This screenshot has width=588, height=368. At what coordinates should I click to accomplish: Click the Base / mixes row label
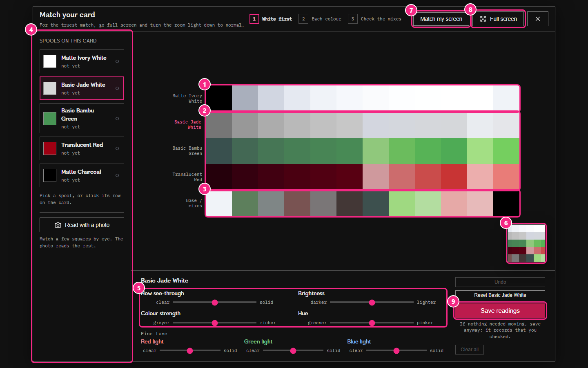coord(194,203)
